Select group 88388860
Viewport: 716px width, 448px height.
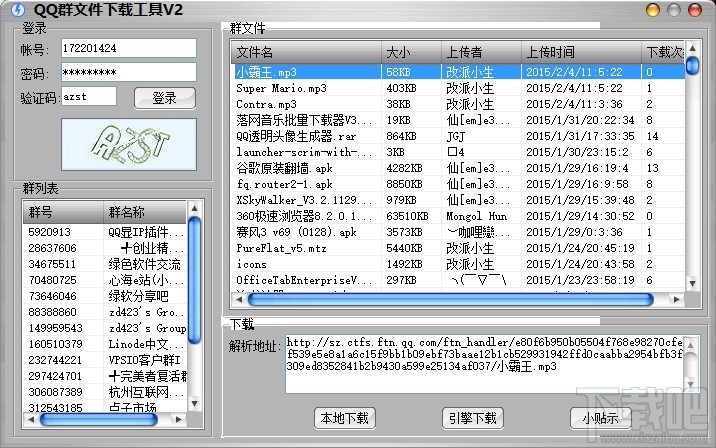pos(105,312)
